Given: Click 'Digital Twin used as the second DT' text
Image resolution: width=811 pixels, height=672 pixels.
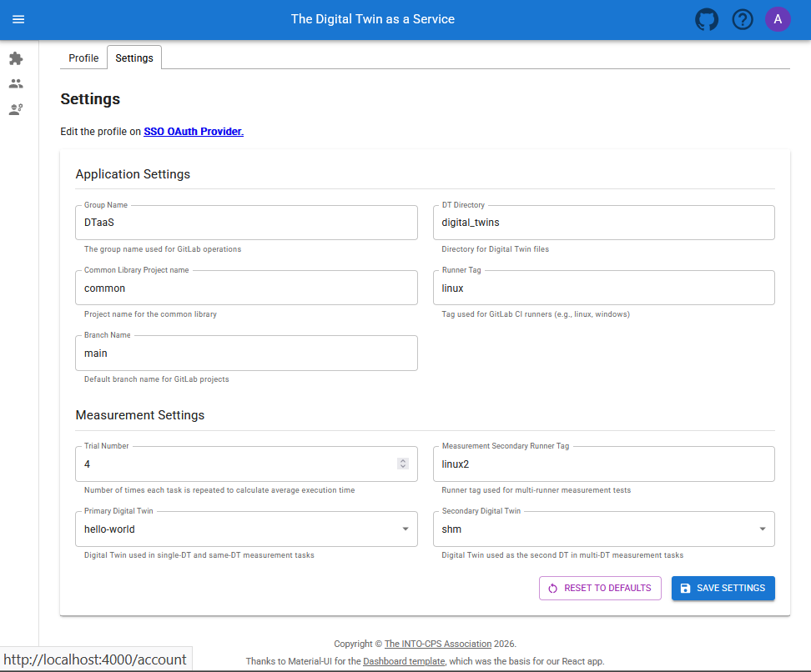Looking at the screenshot, I should coord(562,555).
